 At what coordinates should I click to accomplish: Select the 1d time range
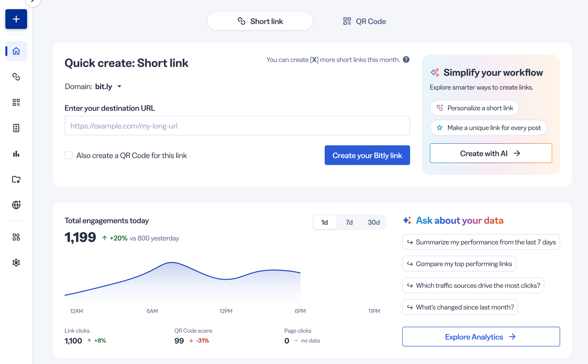click(x=325, y=222)
